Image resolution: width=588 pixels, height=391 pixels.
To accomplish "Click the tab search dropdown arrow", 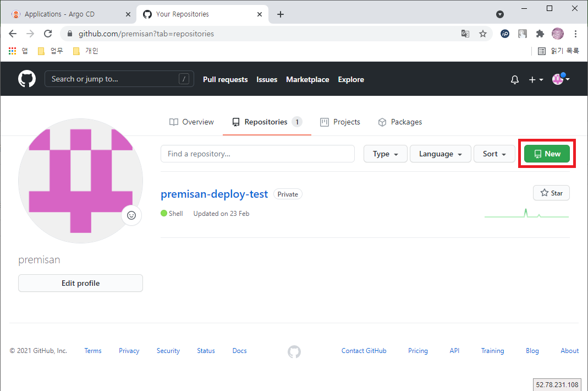I will (500, 14).
